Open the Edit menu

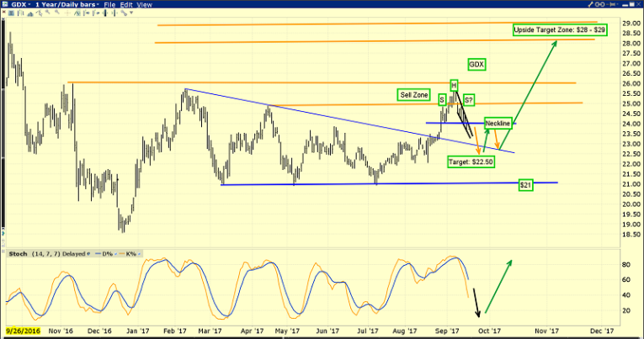126,5
